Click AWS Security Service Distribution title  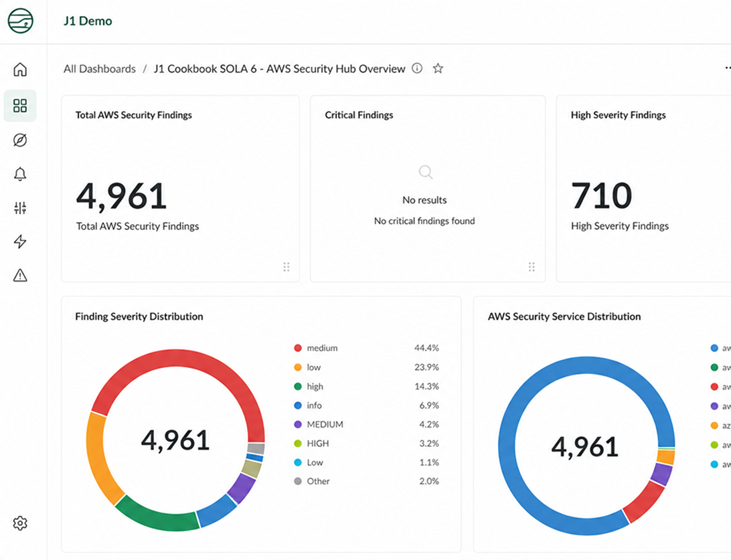point(564,316)
